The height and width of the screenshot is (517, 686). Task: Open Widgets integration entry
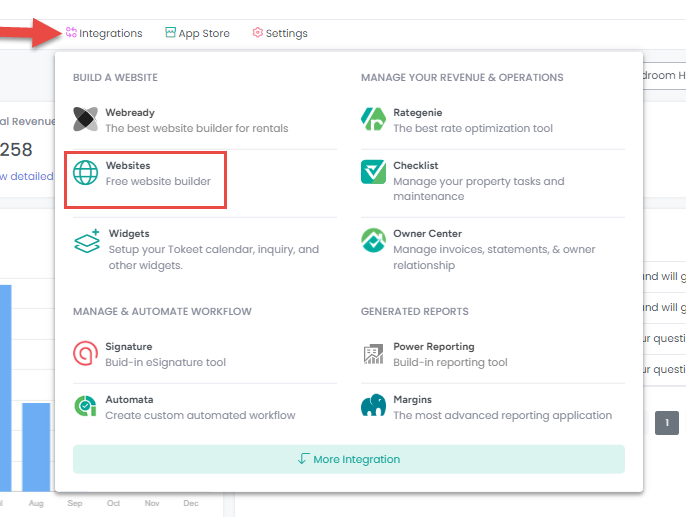(x=205, y=249)
